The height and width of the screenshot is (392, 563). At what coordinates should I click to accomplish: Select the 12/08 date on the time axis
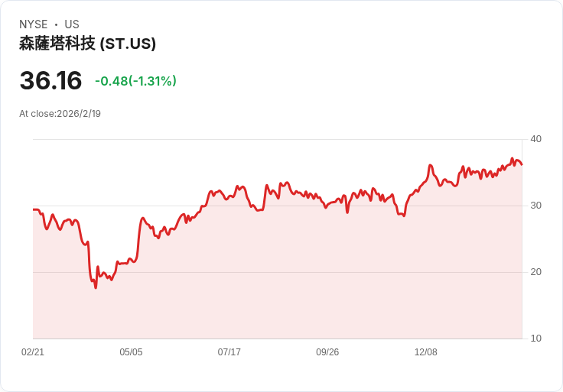pos(425,352)
